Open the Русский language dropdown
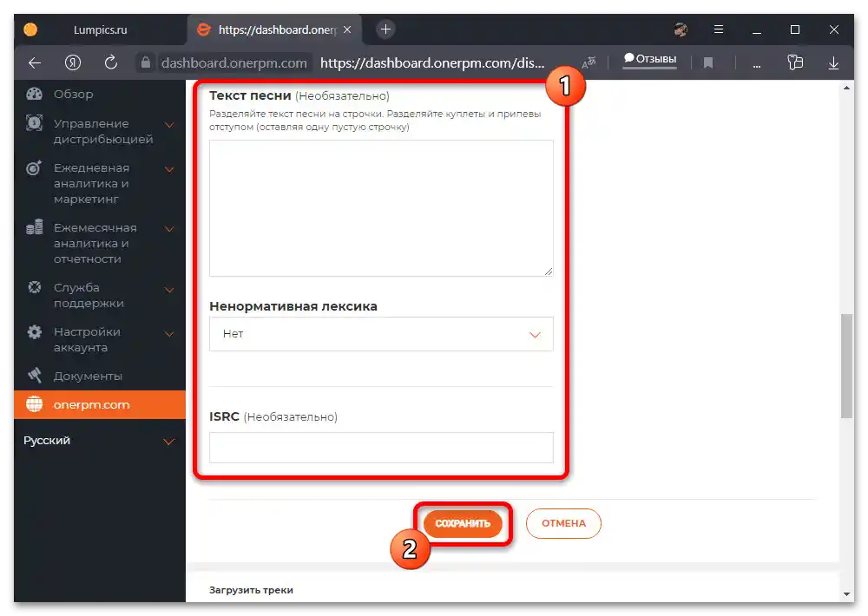This screenshot has width=868, height=616. pos(100,441)
